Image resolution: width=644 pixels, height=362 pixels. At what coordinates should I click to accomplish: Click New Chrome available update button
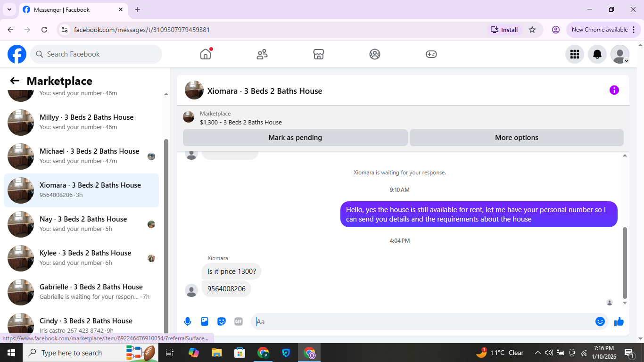tap(603, 30)
